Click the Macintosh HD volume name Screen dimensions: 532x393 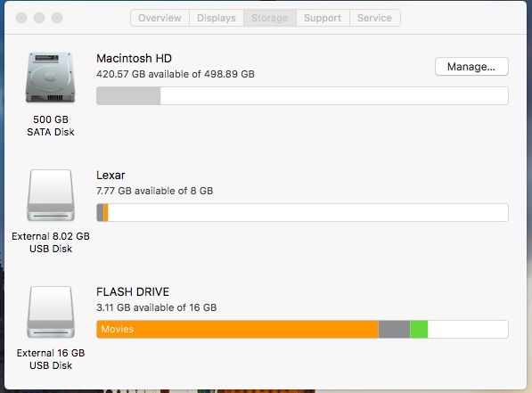[134, 59]
